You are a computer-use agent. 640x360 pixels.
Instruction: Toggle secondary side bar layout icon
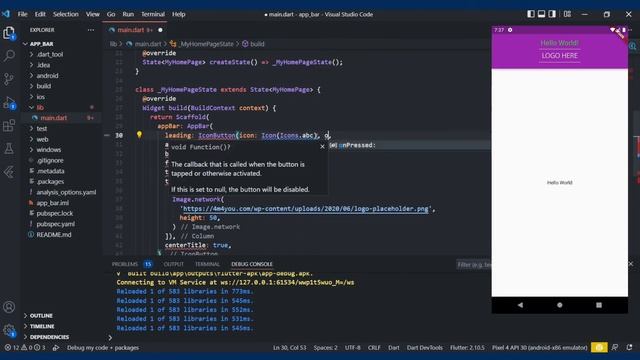click(x=552, y=14)
